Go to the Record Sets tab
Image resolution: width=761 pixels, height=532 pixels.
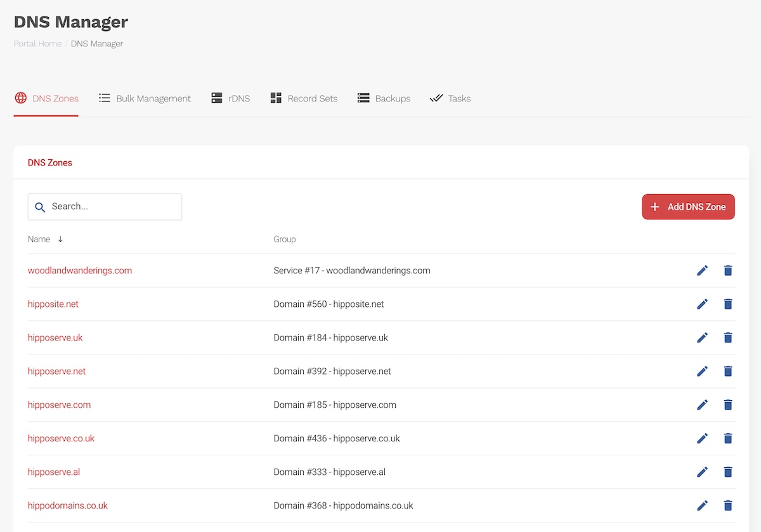tap(304, 99)
